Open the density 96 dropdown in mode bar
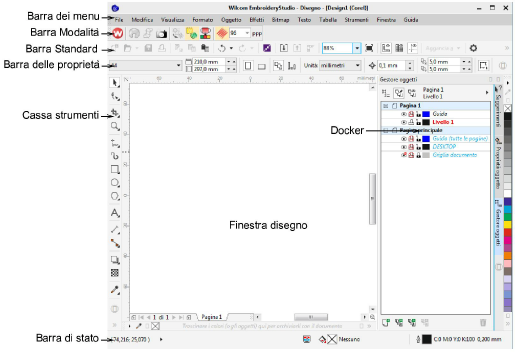 coord(247,33)
